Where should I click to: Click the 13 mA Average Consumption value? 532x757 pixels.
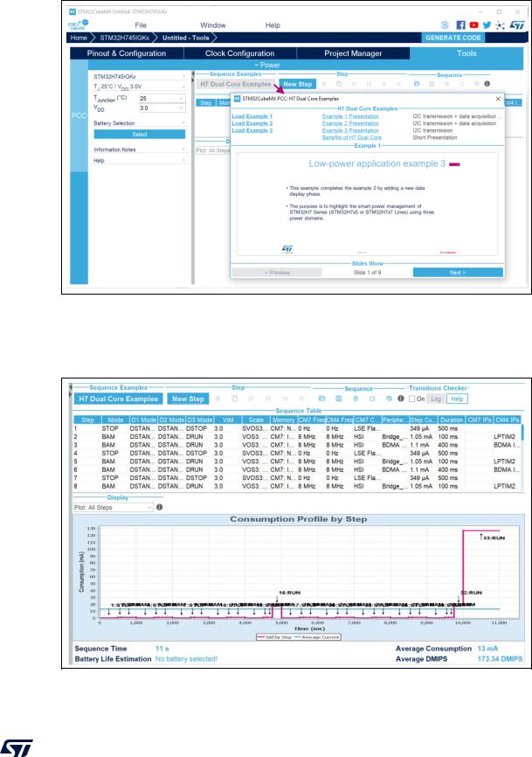pos(487,649)
